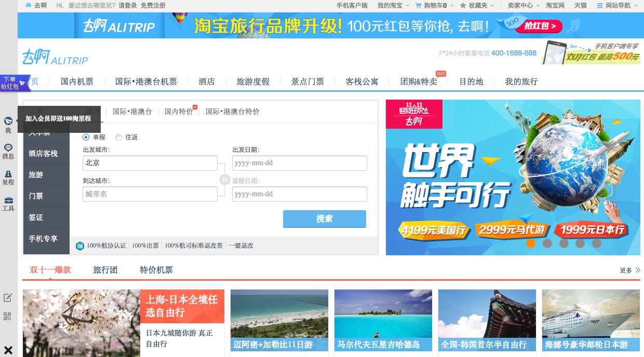Click the 出发城市 input with 北京
The width and height of the screenshot is (644, 357).
[x=150, y=163]
